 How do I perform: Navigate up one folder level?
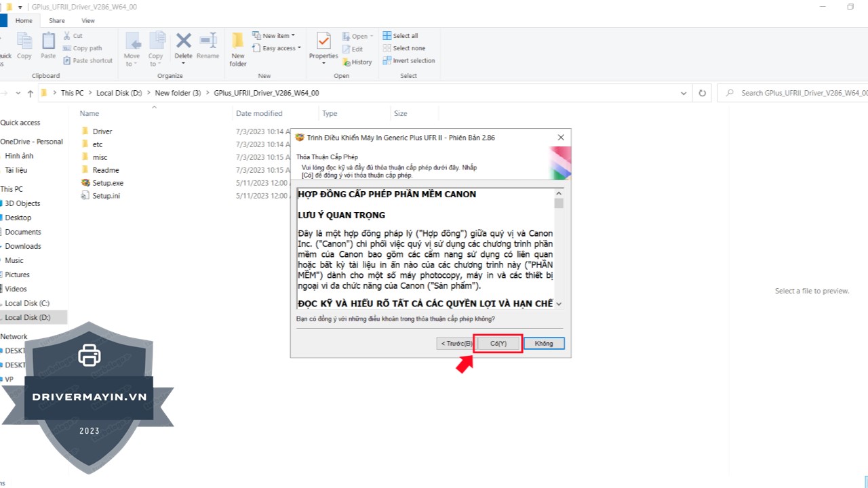pos(30,93)
